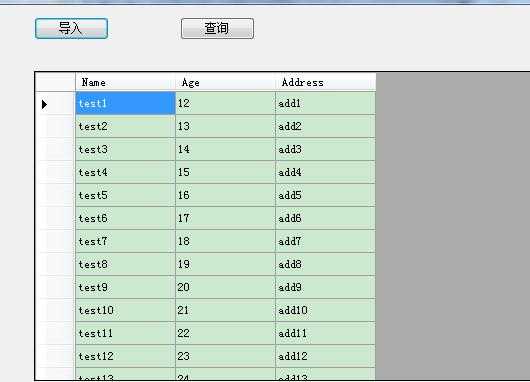
Task: Select the cell with age 15
Action: (x=225, y=172)
